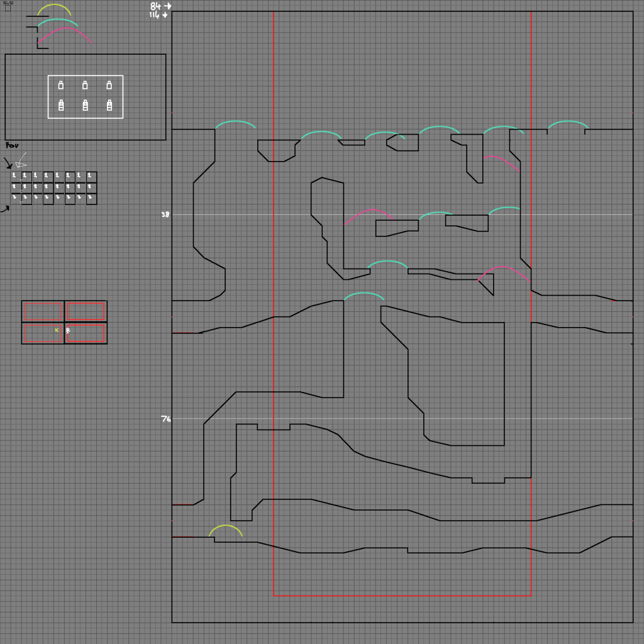Click the black arrow below the FOV label
Screen dimensions: 644x644
8,164
